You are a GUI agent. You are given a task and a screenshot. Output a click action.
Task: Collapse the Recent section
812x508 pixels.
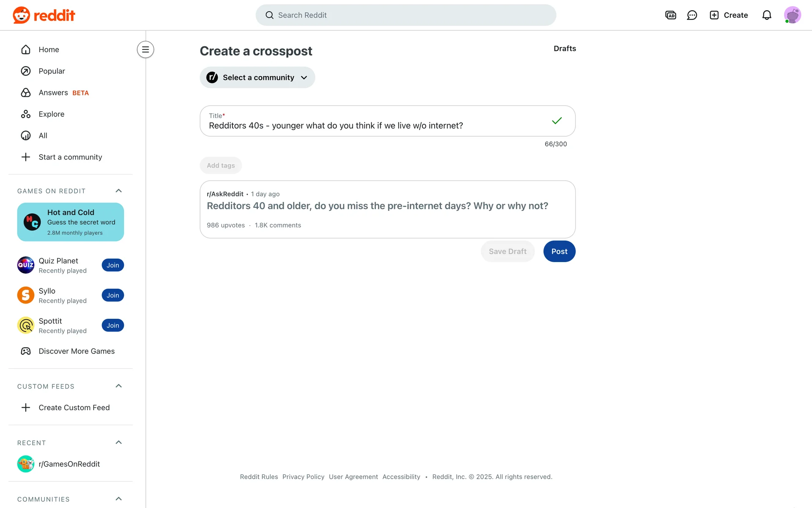(118, 442)
